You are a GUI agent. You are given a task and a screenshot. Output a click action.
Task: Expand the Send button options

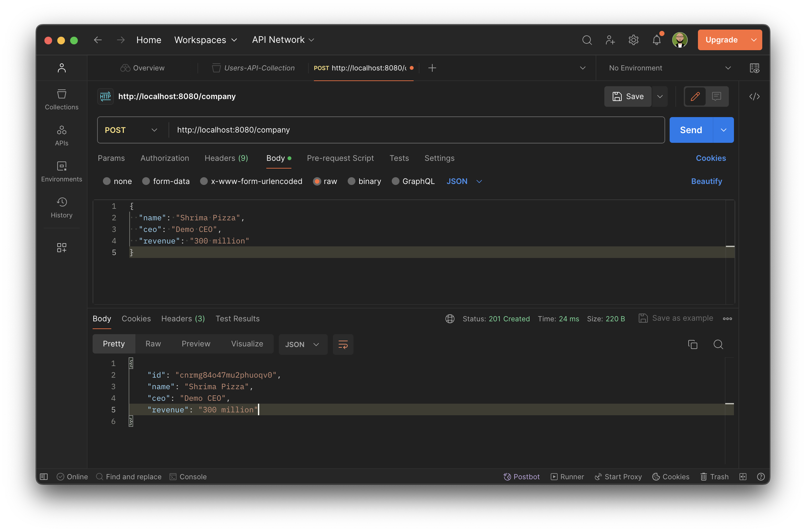[x=723, y=130]
